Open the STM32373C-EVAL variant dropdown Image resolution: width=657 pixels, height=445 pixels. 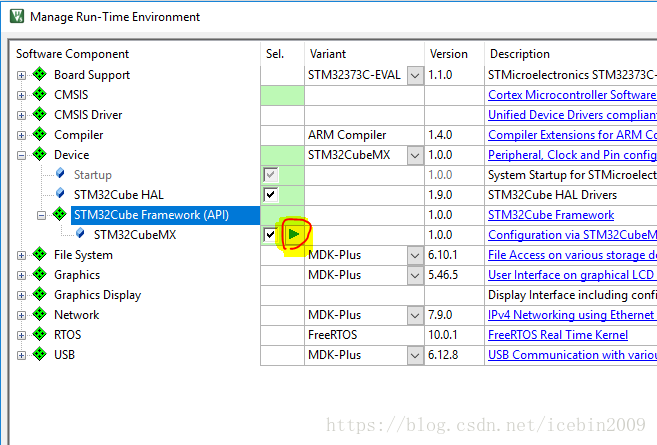415,75
